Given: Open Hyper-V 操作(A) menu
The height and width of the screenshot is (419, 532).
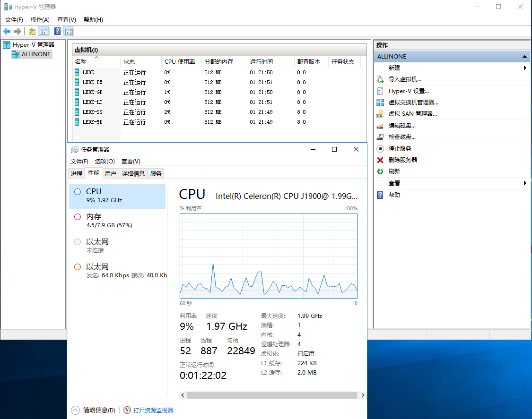Looking at the screenshot, I should coord(40,20).
